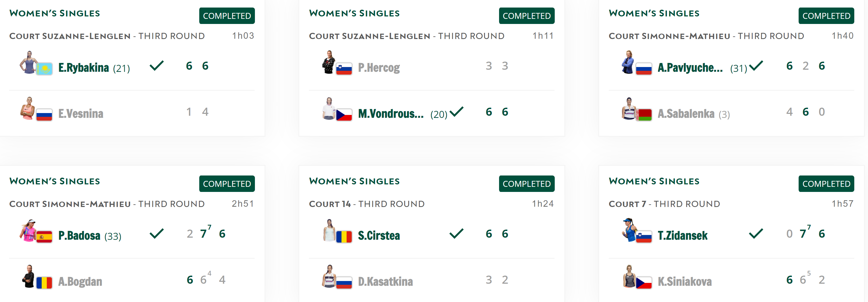This screenshot has width=868, height=302.
Task: Open D.Kasatkina player photo
Action: pyautogui.click(x=329, y=276)
